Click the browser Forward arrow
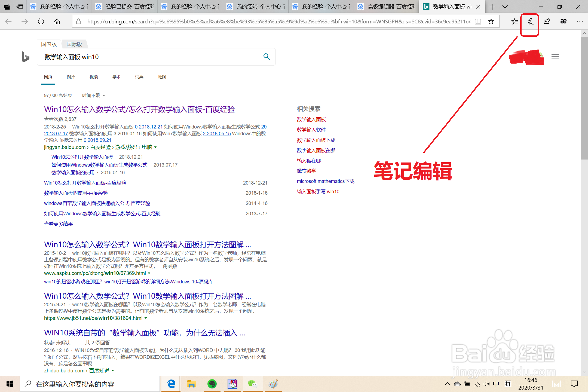The height and width of the screenshot is (392, 588). point(25,22)
